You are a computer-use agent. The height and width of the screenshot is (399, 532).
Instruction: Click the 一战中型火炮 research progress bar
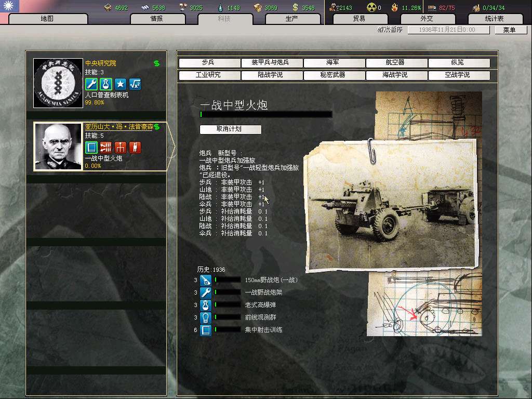(x=266, y=115)
